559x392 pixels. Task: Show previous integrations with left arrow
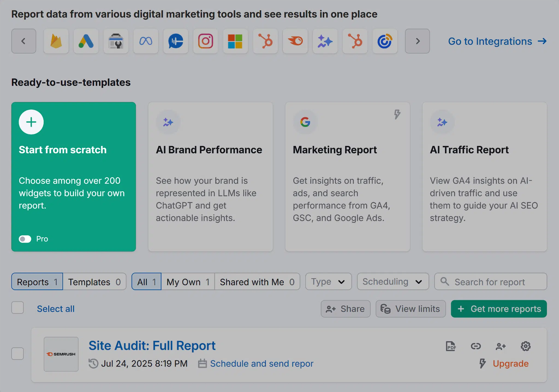(24, 41)
